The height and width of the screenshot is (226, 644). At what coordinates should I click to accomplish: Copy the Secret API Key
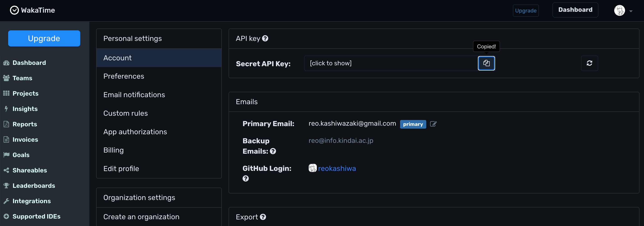tap(486, 63)
